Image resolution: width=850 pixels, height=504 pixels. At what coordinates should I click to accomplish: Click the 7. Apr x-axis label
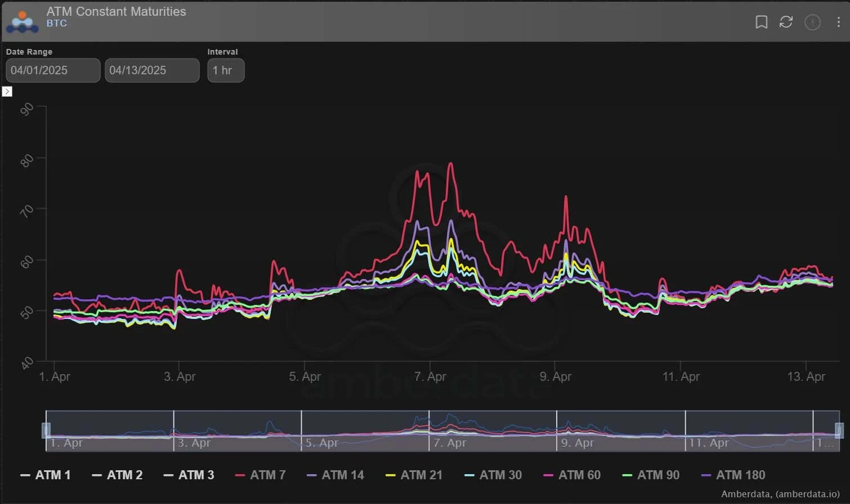coord(430,377)
